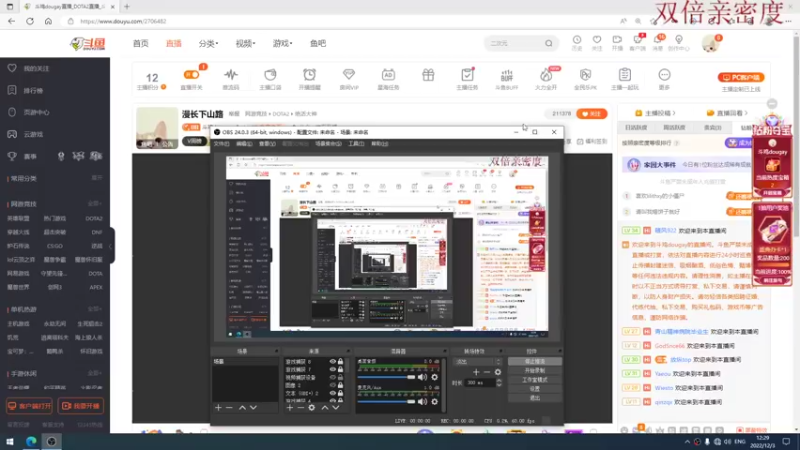Collapse the left sidebar with arrow handle

coord(111,246)
